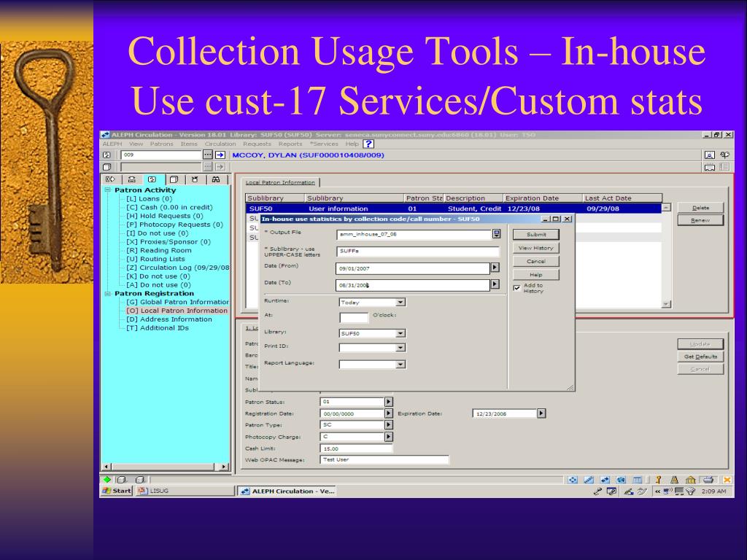
Task: Click the blue question mark help icon
Action: (368, 144)
